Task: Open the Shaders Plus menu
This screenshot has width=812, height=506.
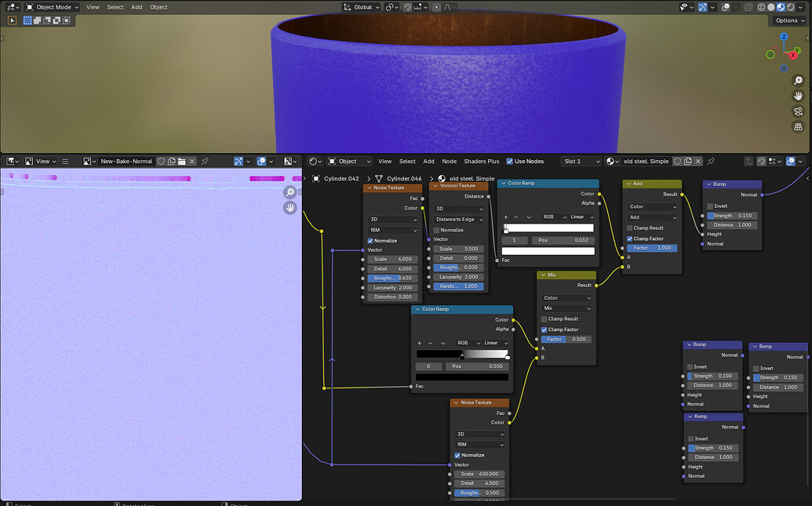Action: (482, 162)
